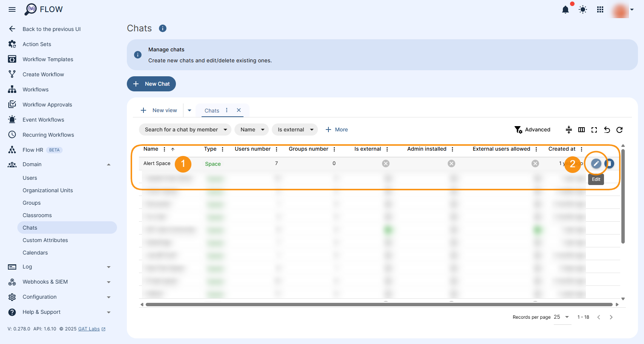Image resolution: width=644 pixels, height=344 pixels.
Task: Refresh the chats table
Action: click(x=619, y=130)
